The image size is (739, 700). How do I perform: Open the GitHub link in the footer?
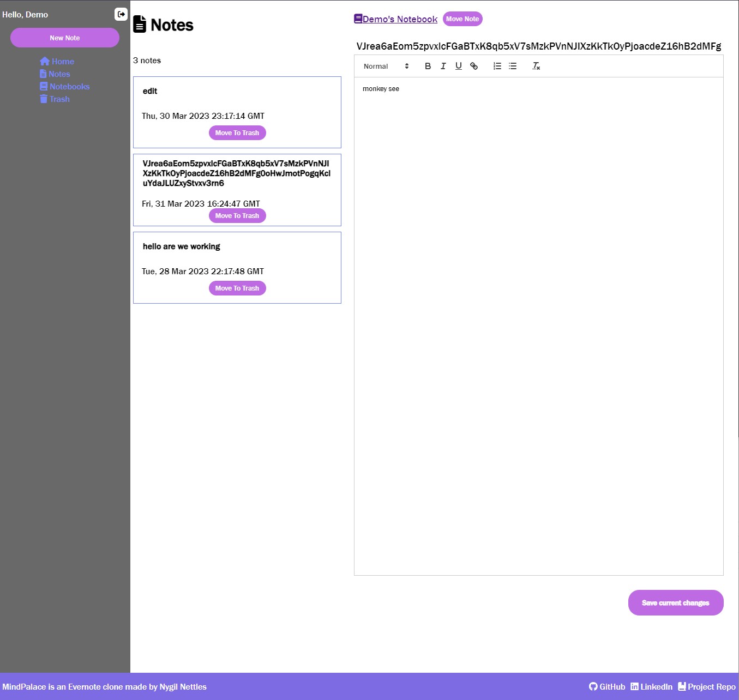(x=607, y=687)
